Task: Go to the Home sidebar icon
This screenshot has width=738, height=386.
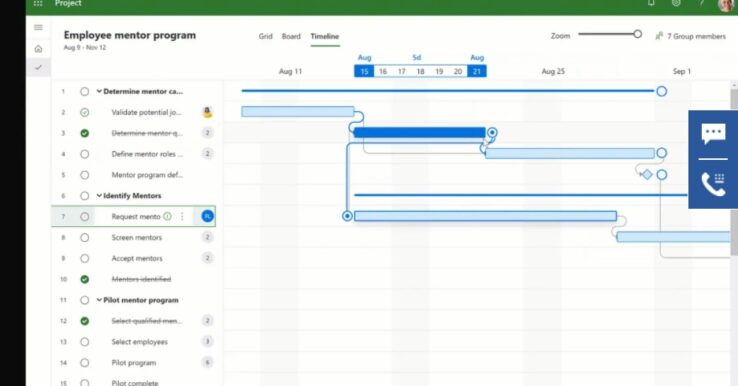Action: coord(39,48)
